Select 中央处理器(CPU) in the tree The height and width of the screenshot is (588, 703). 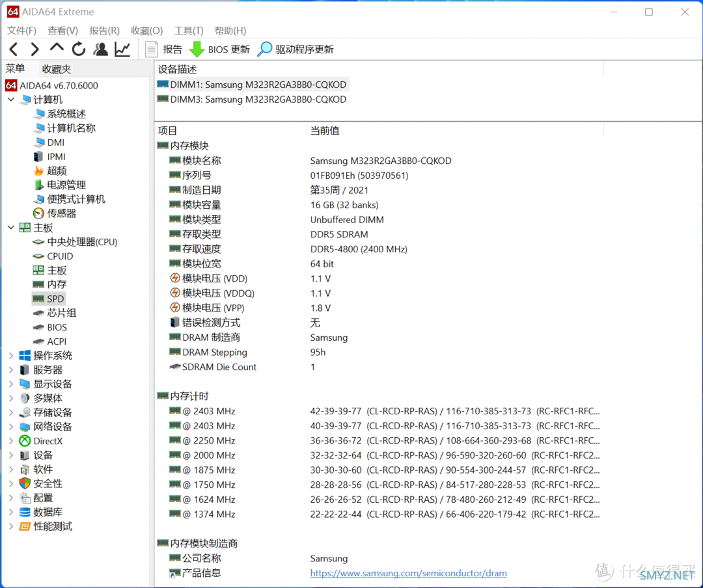coord(76,242)
